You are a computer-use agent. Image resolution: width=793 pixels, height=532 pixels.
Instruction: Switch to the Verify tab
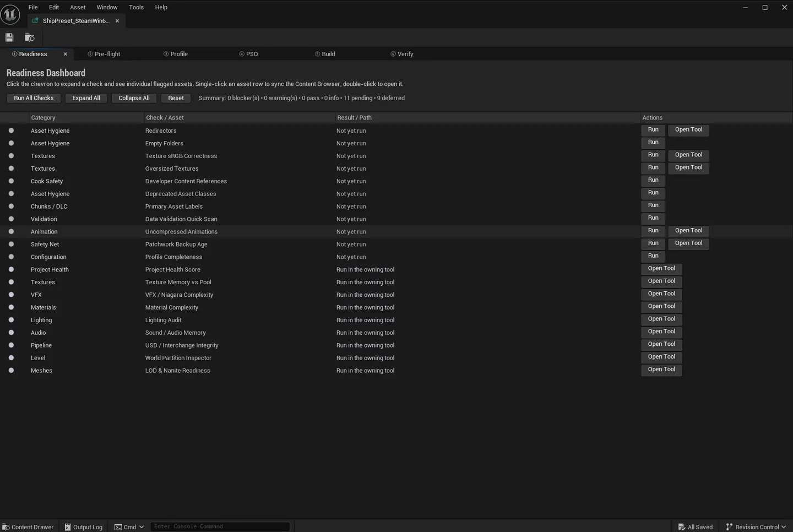click(x=402, y=54)
